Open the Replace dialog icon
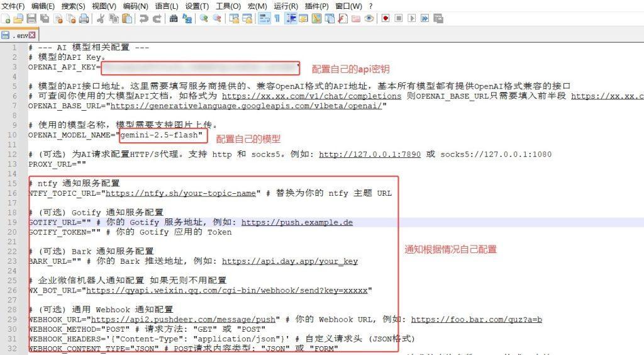The height and width of the screenshot is (355, 644). (x=187, y=18)
